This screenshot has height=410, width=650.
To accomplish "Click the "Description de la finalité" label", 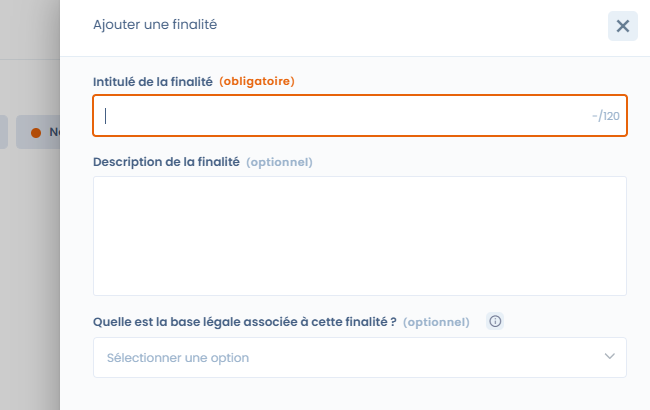I will click(x=165, y=161).
